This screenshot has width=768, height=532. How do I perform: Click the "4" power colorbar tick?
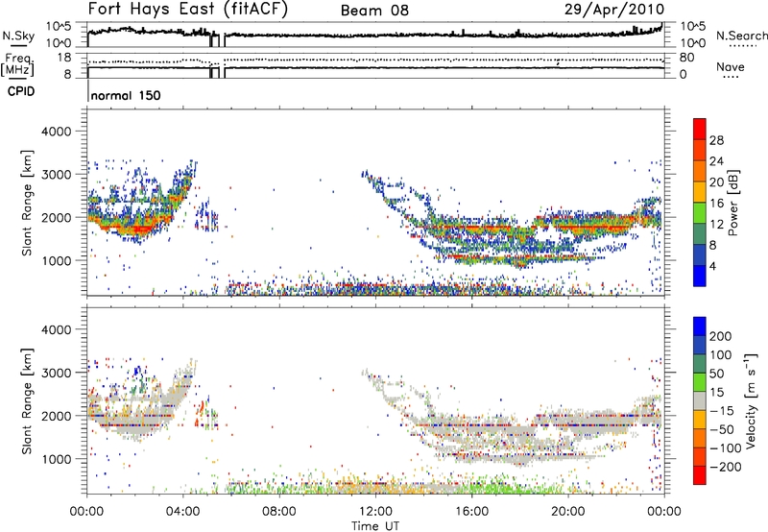[x=712, y=266]
